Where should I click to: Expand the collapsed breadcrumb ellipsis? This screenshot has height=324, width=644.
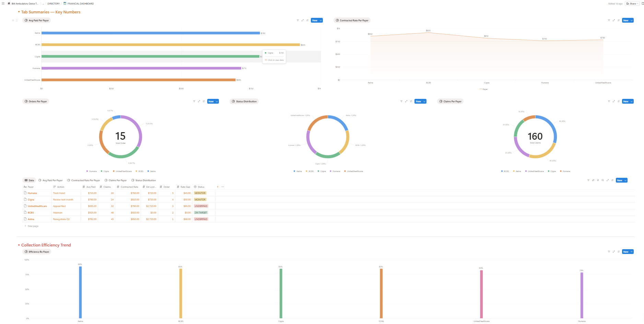[43, 3]
